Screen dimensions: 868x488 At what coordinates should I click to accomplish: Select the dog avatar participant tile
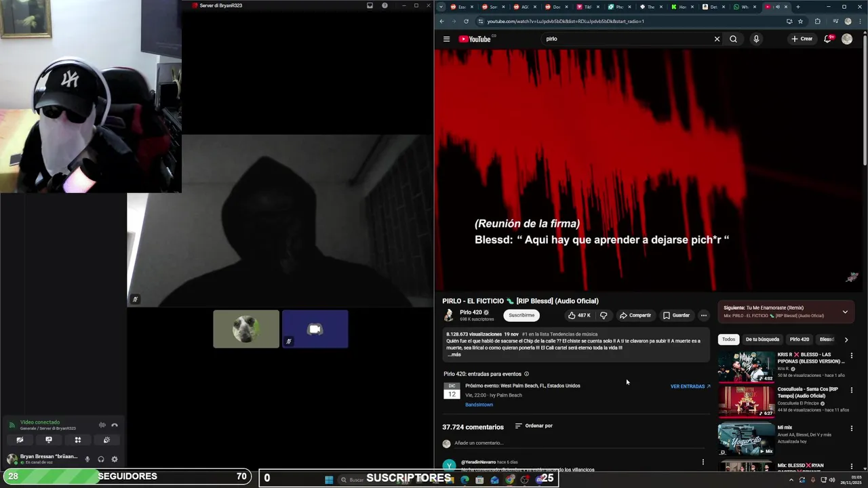tap(246, 329)
